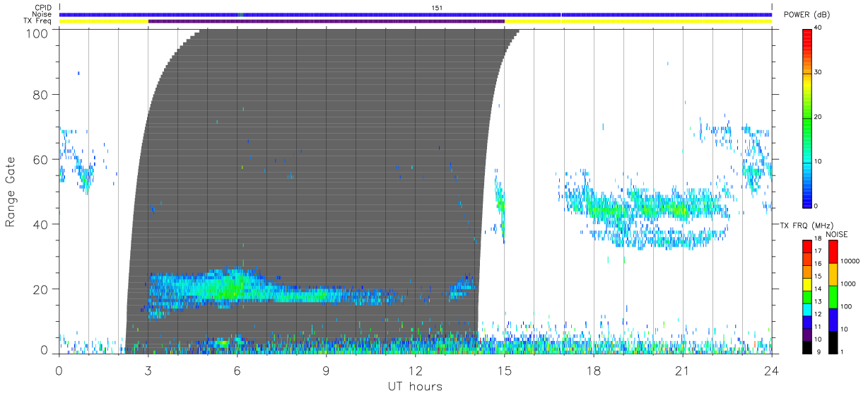868x401 pixels.
Task: Pick the purple 10–11 MHz TX FRQ swatch
Action: pyautogui.click(x=807, y=334)
